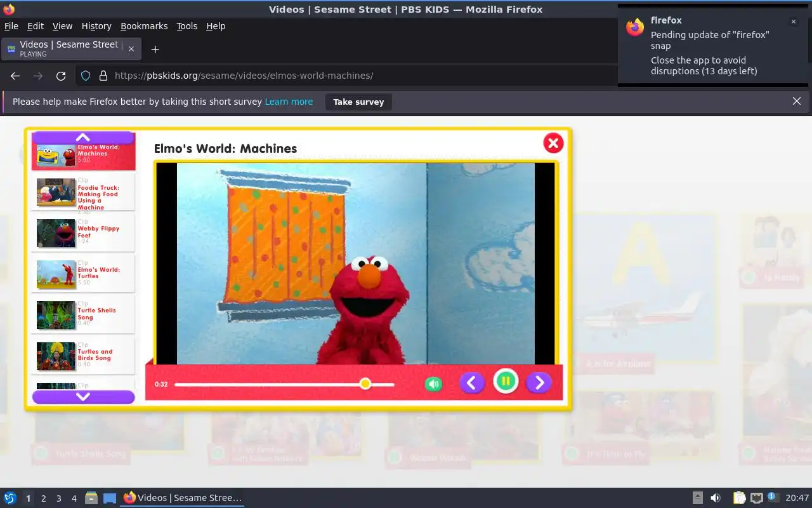Show site security padlock info
The height and width of the screenshot is (508, 812).
(x=103, y=76)
